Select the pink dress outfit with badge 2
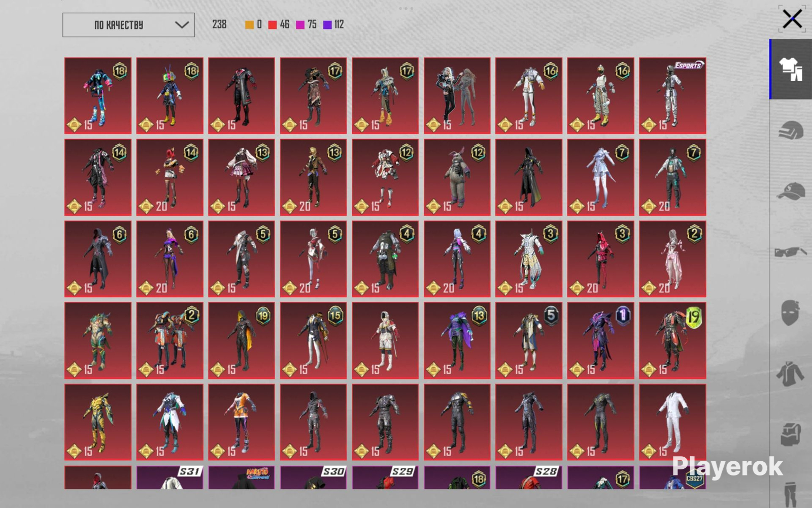 coord(672,259)
